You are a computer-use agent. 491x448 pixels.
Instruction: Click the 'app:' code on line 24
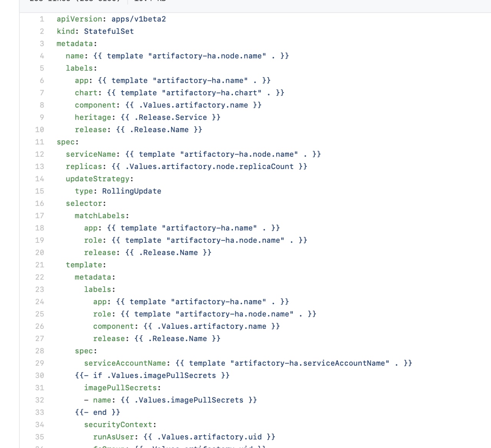[191, 302]
